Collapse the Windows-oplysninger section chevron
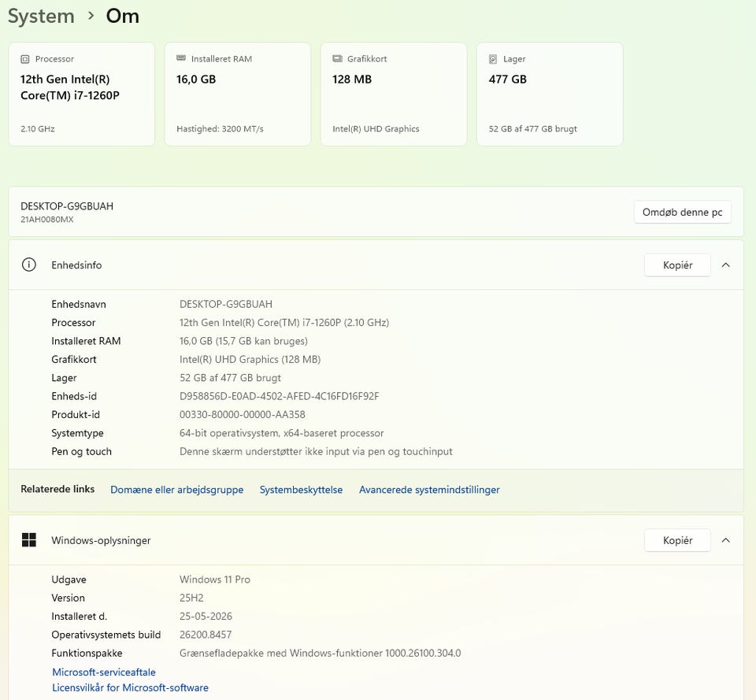This screenshot has height=700, width=756. point(725,540)
